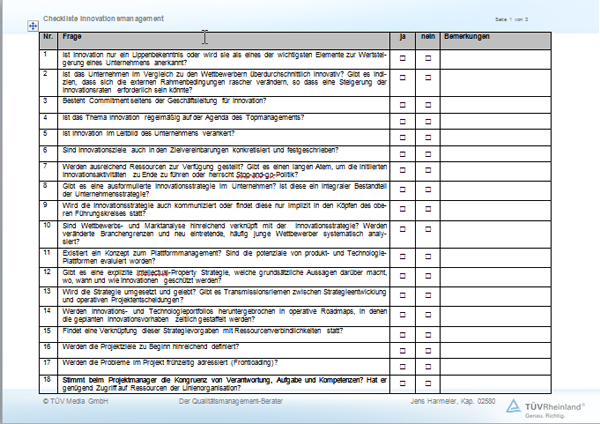The width and height of the screenshot is (600, 424).
Task: Mark 'ja' for question 7 about Ressourcen
Action: pyautogui.click(x=403, y=168)
